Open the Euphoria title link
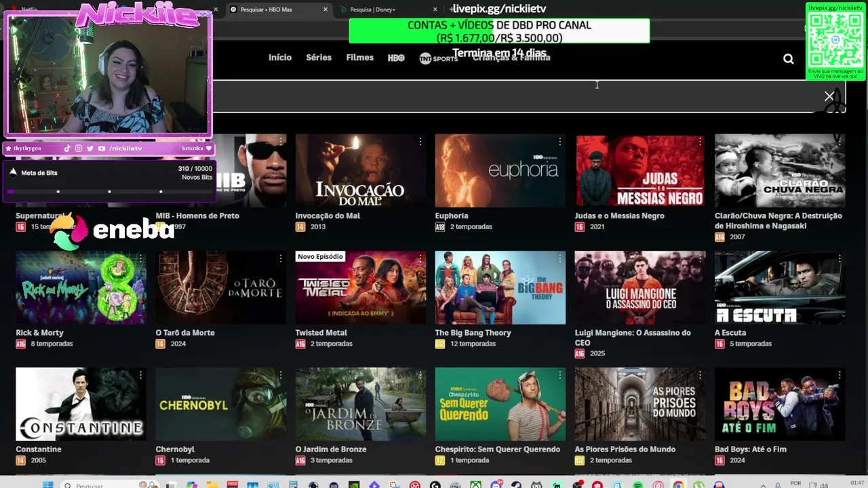This screenshot has width=868, height=488. pyautogui.click(x=452, y=216)
